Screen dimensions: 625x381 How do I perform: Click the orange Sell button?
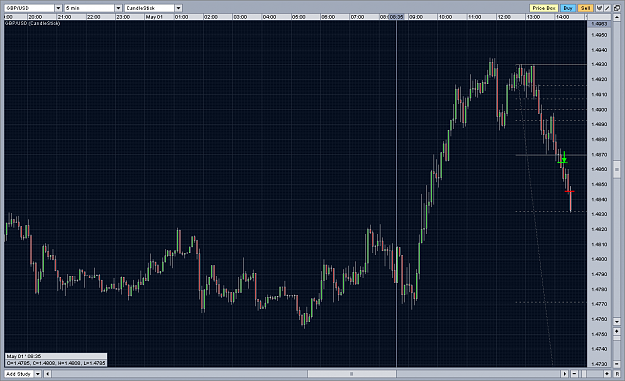coord(585,8)
